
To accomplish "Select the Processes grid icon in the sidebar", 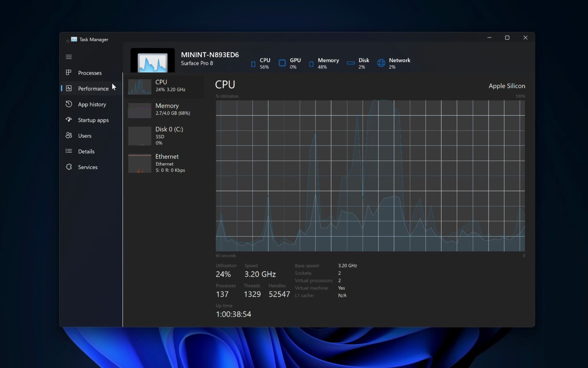I will [69, 73].
